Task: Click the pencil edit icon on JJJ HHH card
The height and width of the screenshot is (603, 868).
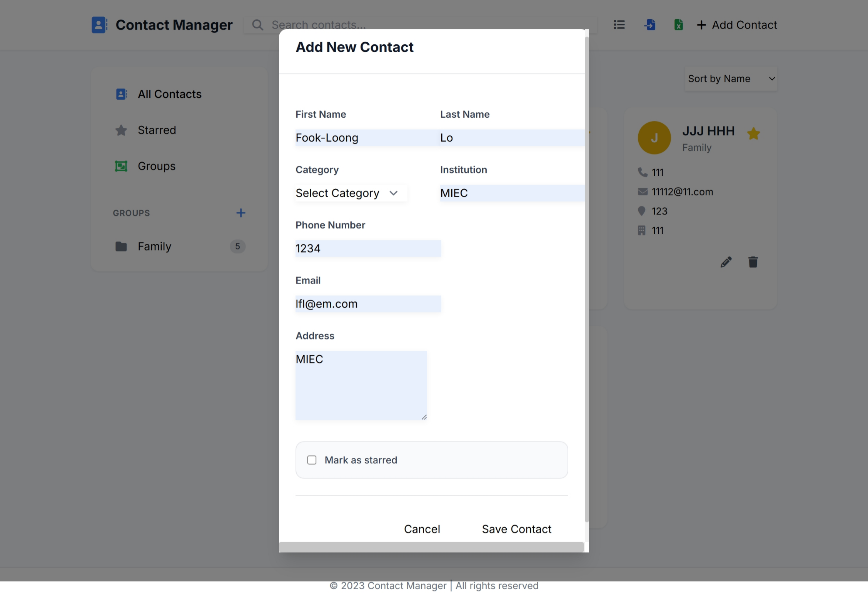Action: point(726,262)
